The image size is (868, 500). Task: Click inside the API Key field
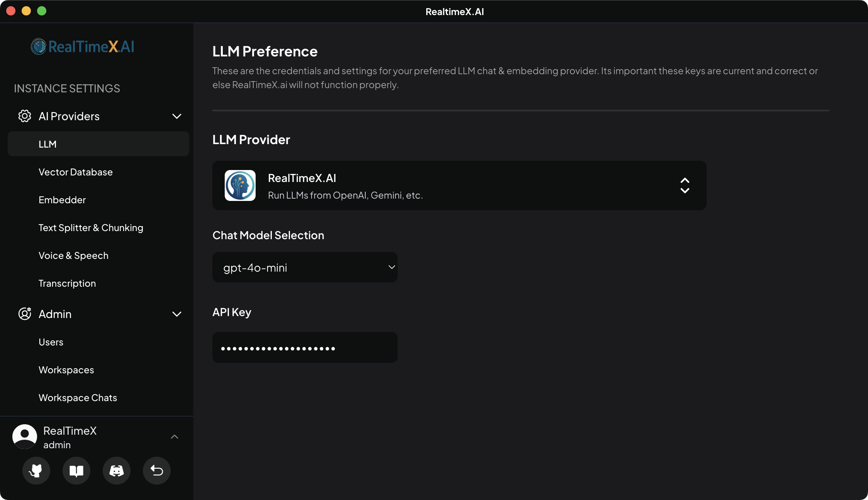pyautogui.click(x=304, y=347)
